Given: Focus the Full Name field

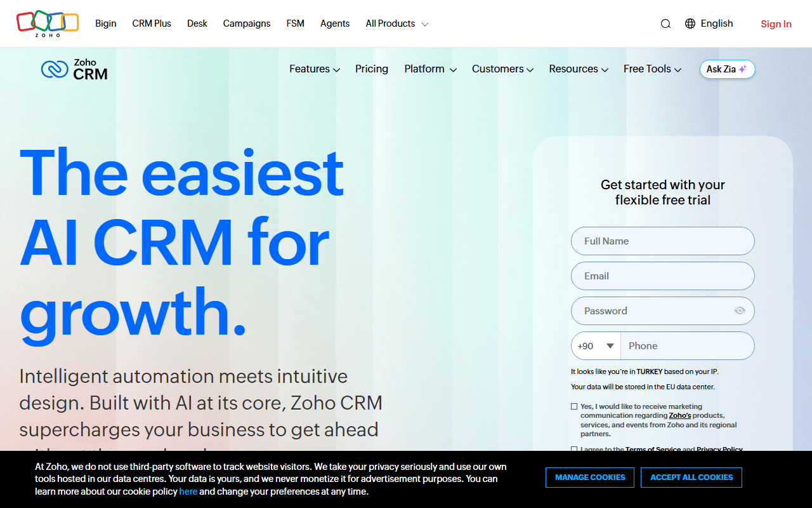Looking at the screenshot, I should (663, 241).
